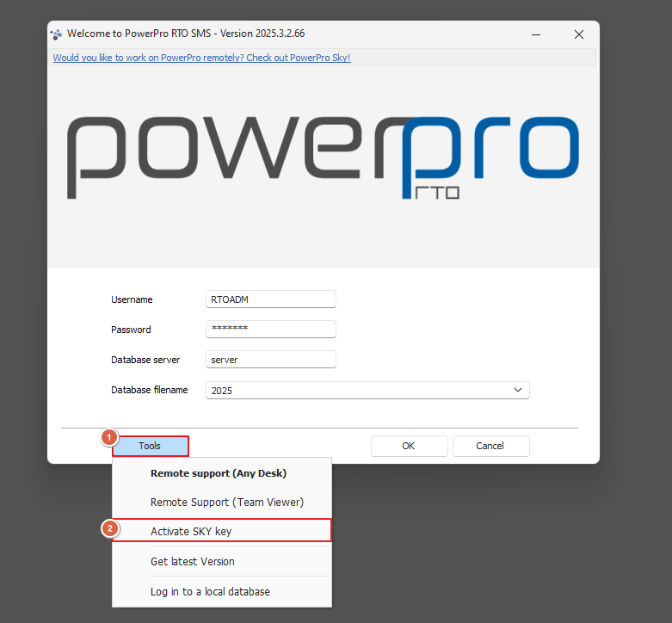Select Log in to a local database
The image size is (672, 623).
222,591
